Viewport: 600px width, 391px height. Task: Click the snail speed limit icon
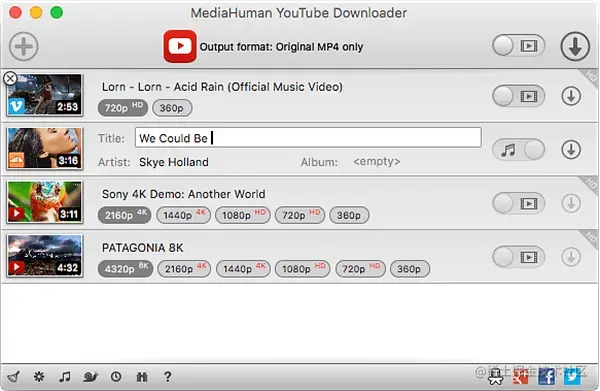click(91, 377)
